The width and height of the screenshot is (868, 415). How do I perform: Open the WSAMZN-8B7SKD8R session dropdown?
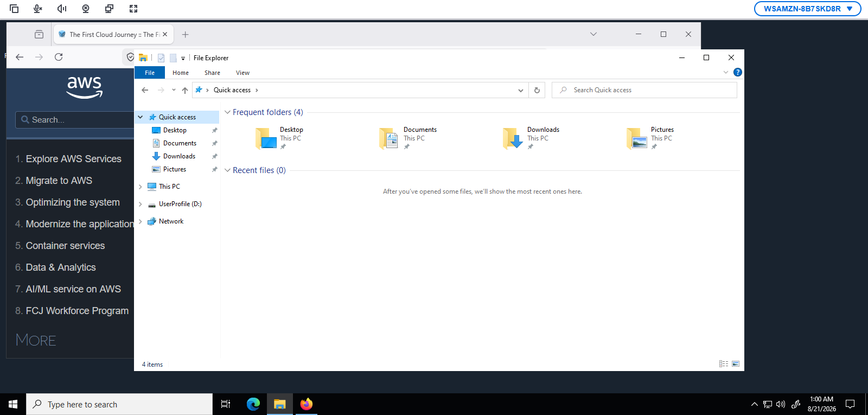coord(807,9)
